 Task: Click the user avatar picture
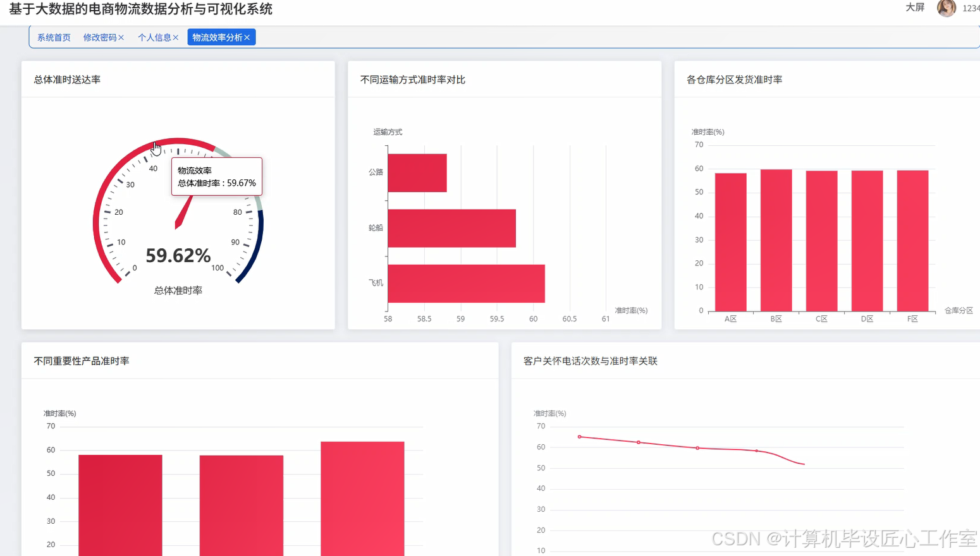click(x=946, y=8)
